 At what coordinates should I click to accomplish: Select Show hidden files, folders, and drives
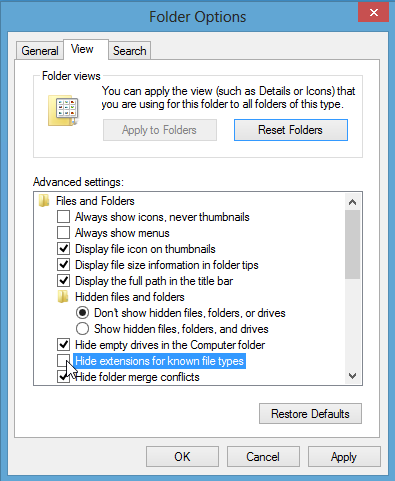pos(82,329)
